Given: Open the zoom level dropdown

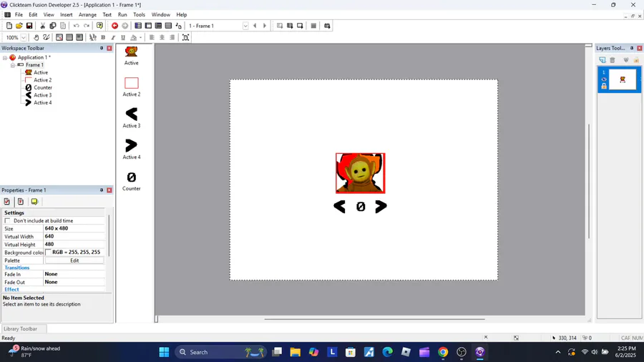Looking at the screenshot, I should (x=24, y=37).
